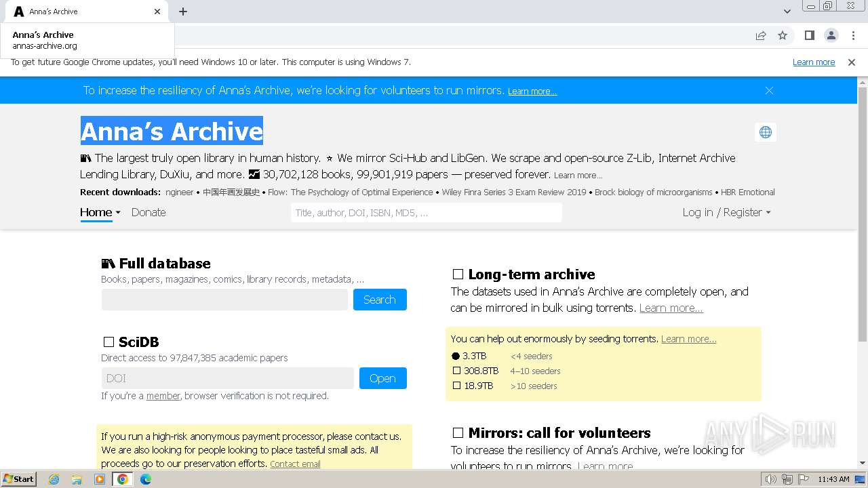Open the Chrome profile avatar

(831, 36)
